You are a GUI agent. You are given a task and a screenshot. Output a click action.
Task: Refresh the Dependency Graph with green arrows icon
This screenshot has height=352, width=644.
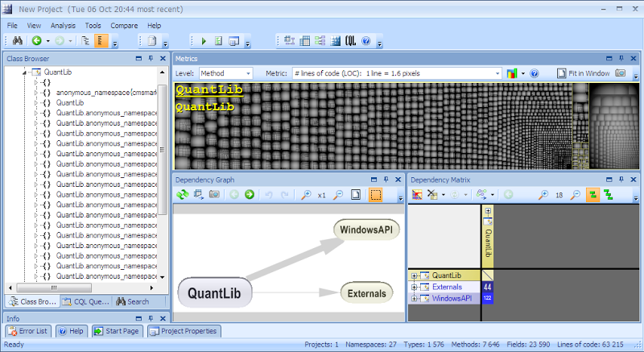[183, 194]
